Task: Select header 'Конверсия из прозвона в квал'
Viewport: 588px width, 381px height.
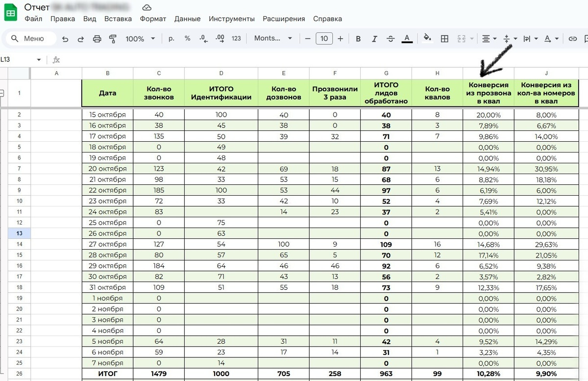Action: coord(489,93)
